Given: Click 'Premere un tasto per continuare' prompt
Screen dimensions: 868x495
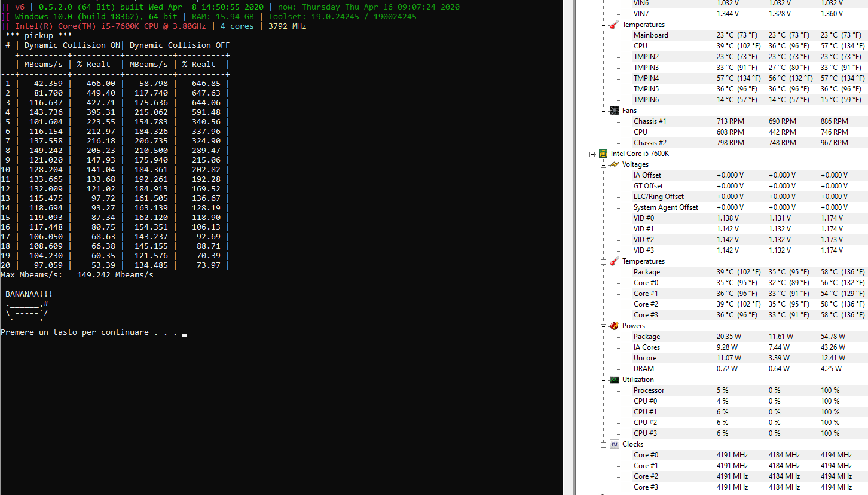Looking at the screenshot, I should pyautogui.click(x=75, y=332).
